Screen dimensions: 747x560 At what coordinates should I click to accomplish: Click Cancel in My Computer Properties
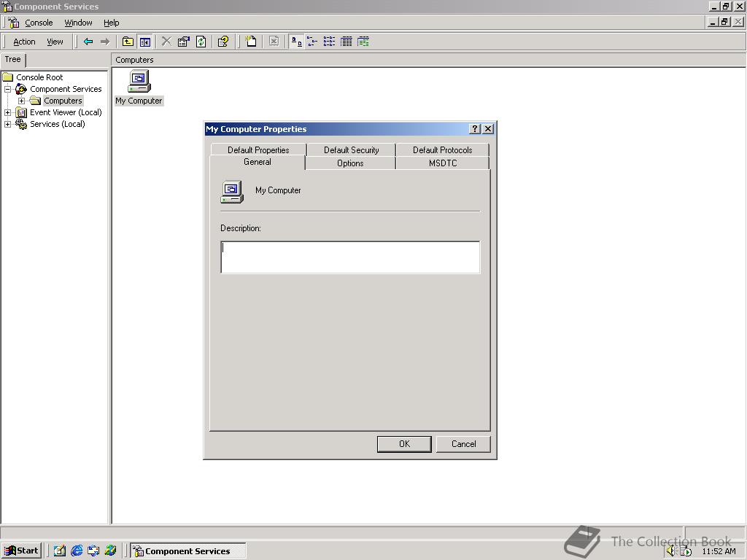pyautogui.click(x=463, y=444)
